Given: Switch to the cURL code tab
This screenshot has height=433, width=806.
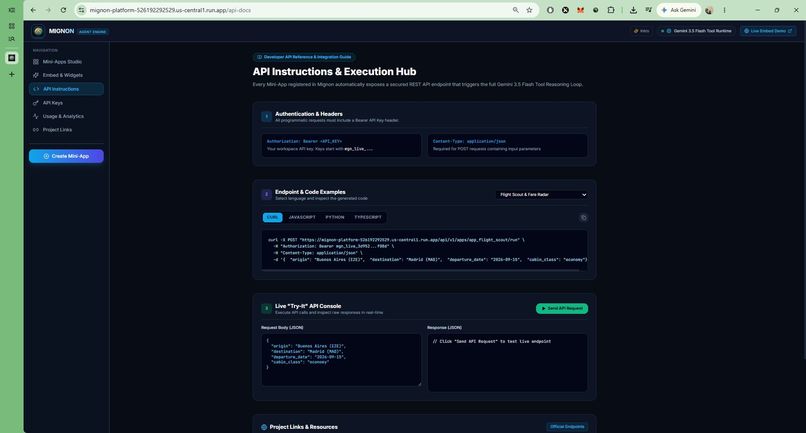Looking at the screenshot, I should click(272, 217).
